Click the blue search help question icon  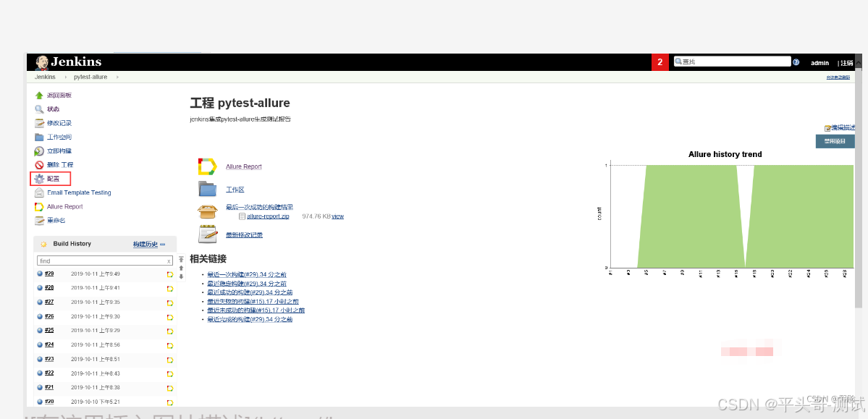tap(796, 62)
